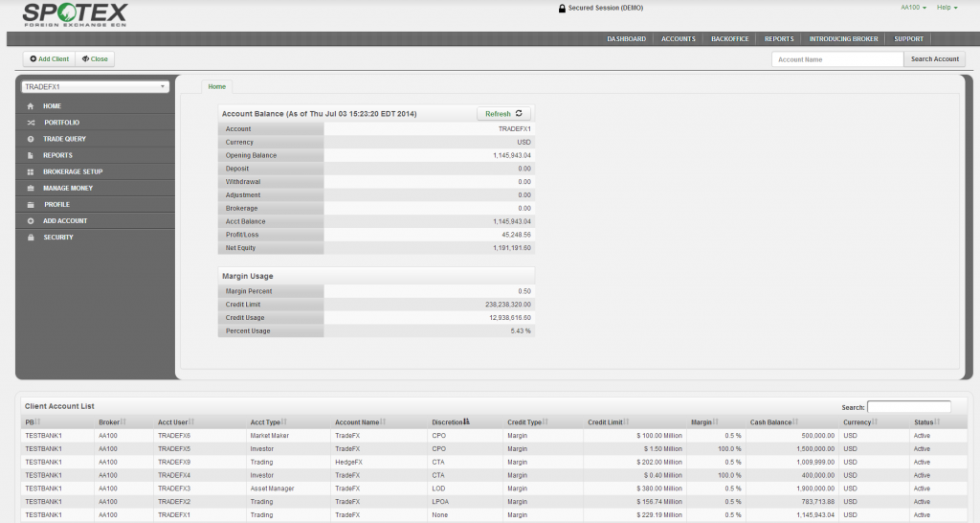Sort client list by Cash Balance column
This screenshot has height=523, width=980.
pos(773,421)
